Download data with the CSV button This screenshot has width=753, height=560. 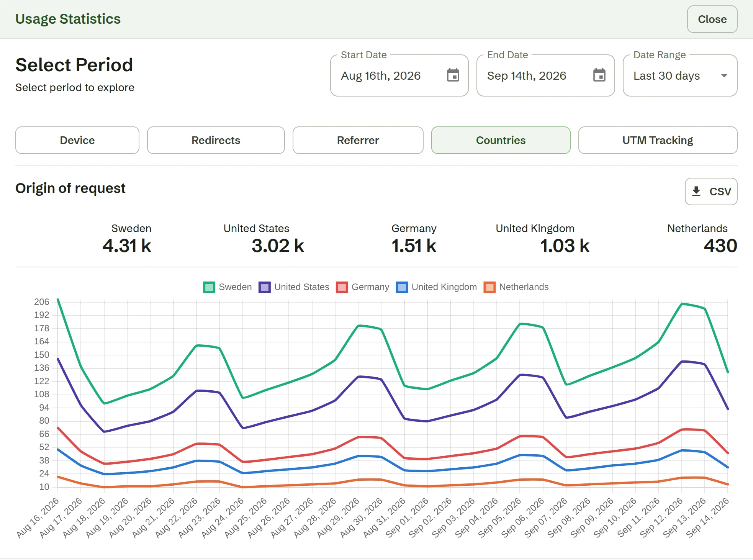[x=711, y=191]
